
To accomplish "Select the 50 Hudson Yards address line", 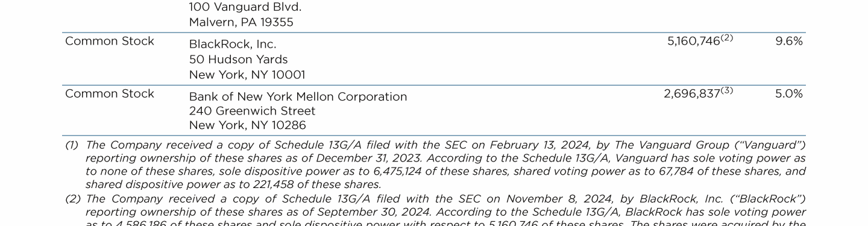I will (x=238, y=59).
